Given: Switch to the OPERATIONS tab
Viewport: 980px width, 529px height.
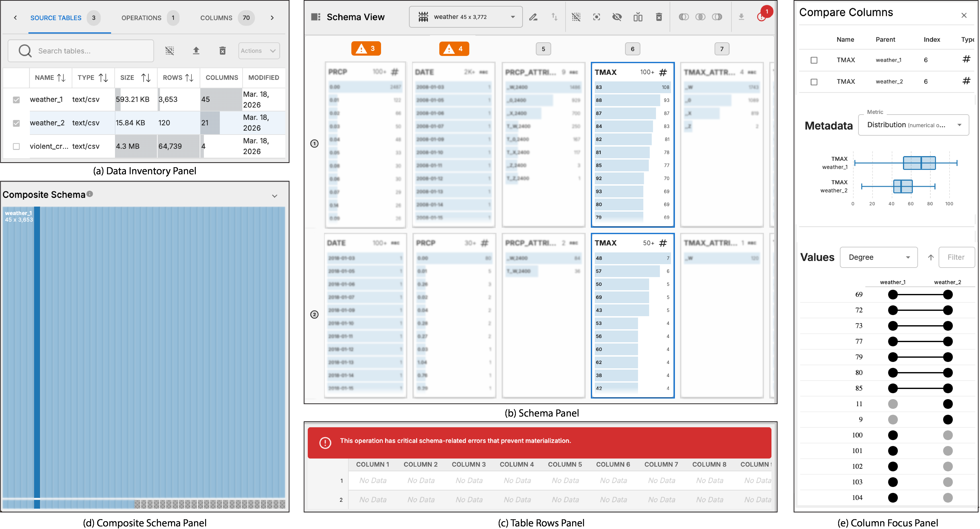Looking at the screenshot, I should coord(150,18).
